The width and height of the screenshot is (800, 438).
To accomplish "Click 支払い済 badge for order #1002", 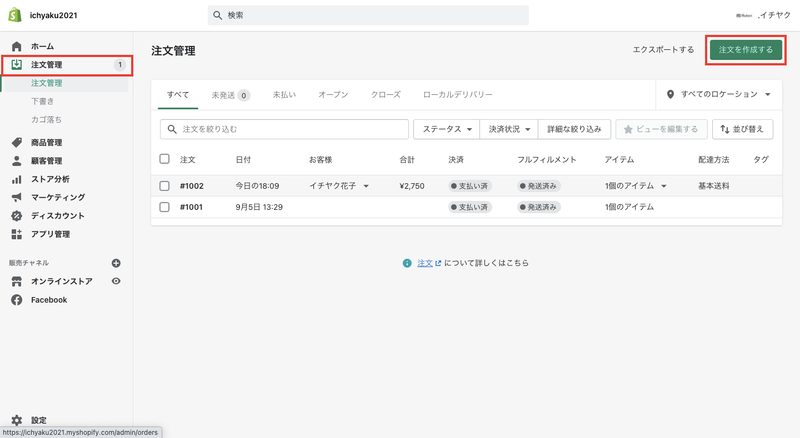I will 469,186.
